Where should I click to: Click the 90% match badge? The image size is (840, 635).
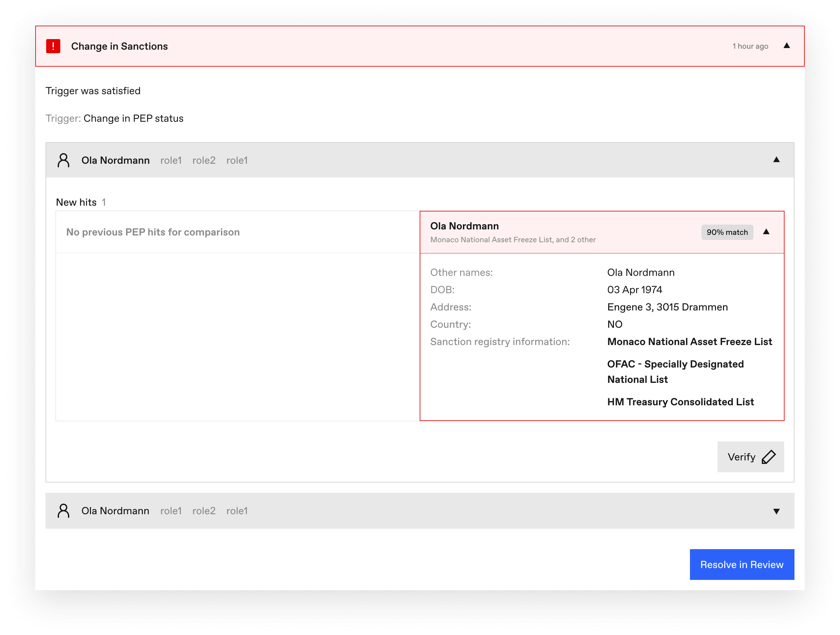coord(727,232)
